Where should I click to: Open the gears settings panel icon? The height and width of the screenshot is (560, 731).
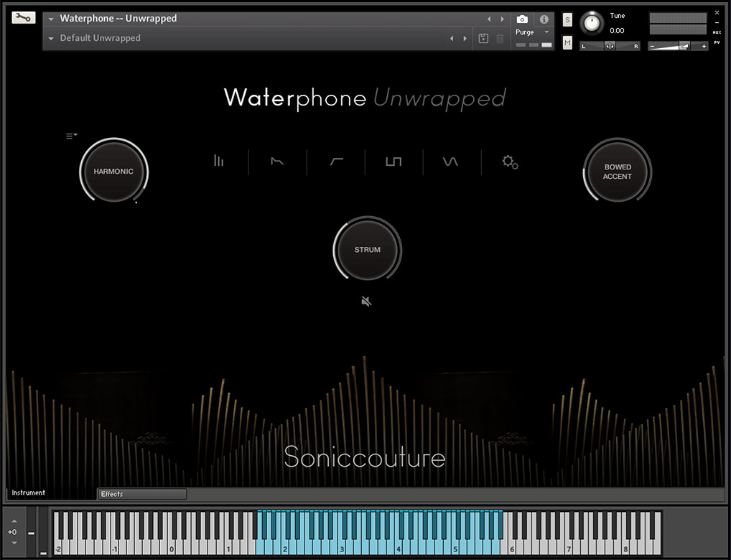[x=510, y=162]
